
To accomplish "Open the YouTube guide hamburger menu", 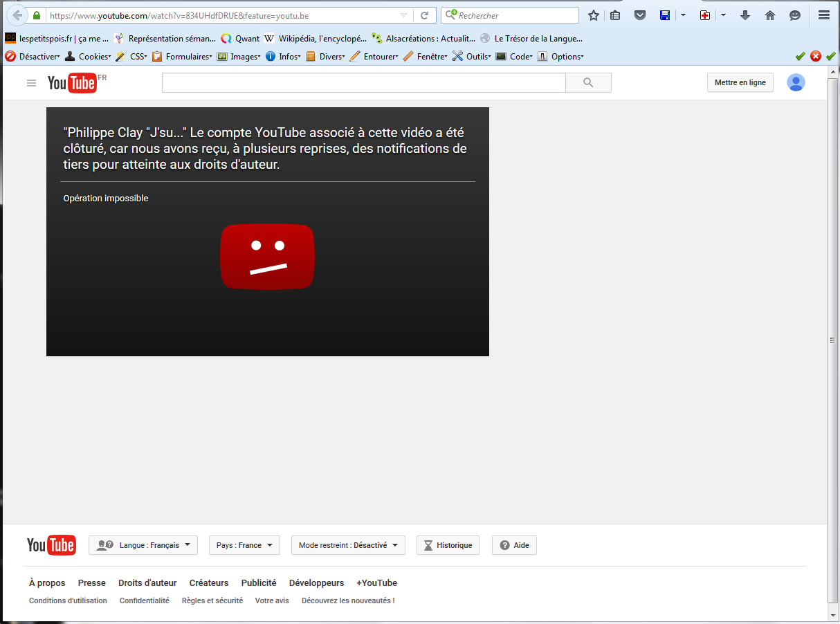I will click(x=31, y=83).
